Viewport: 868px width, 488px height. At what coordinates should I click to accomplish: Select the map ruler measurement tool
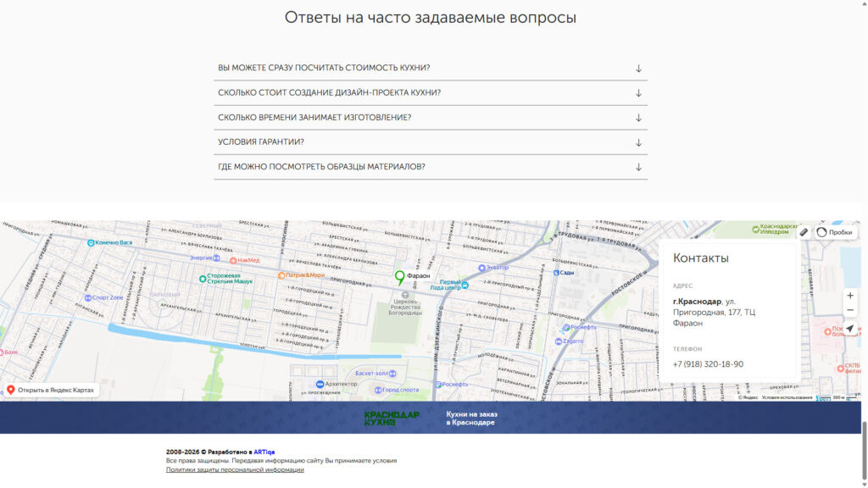pos(804,232)
